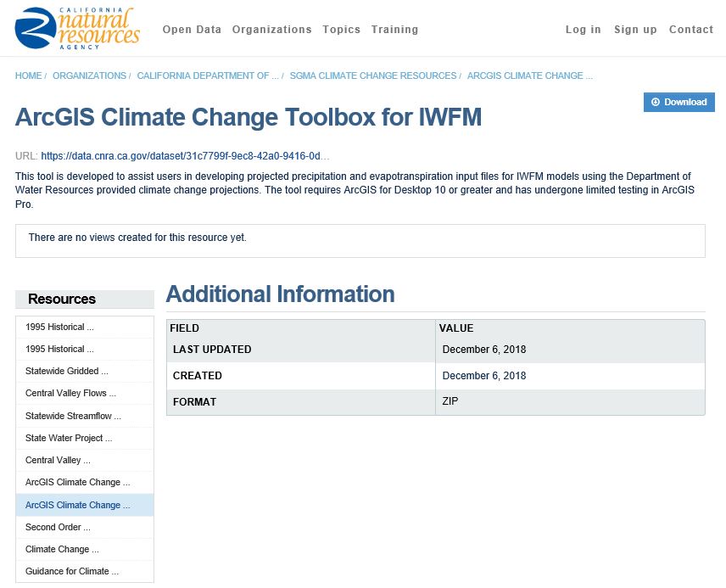Open the California Department Of breadcrumb

(x=208, y=76)
